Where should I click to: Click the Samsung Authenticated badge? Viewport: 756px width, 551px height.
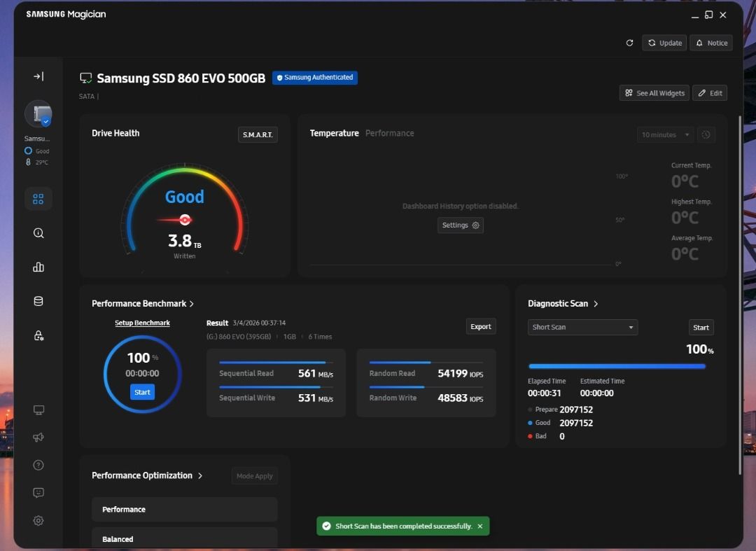(315, 78)
